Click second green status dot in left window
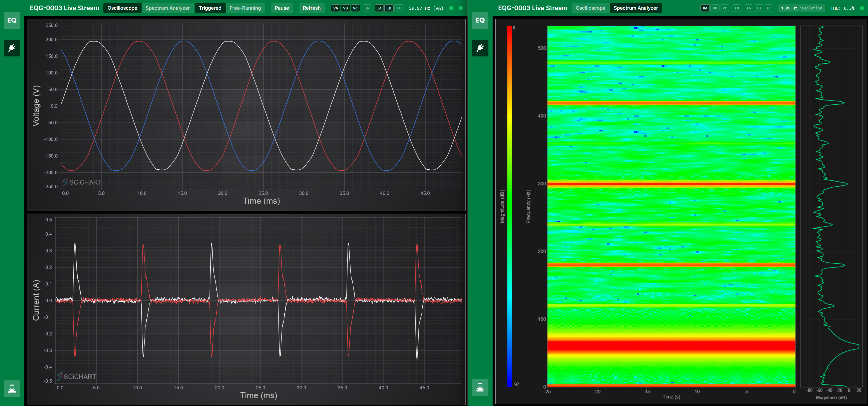 click(461, 8)
